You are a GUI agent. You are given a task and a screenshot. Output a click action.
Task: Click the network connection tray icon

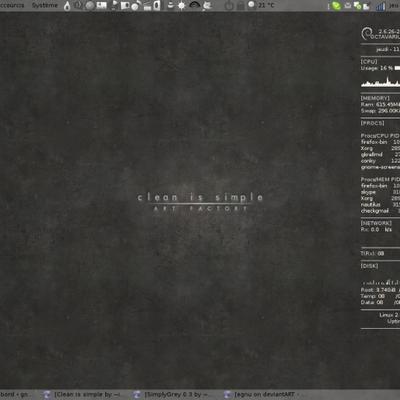(x=358, y=6)
